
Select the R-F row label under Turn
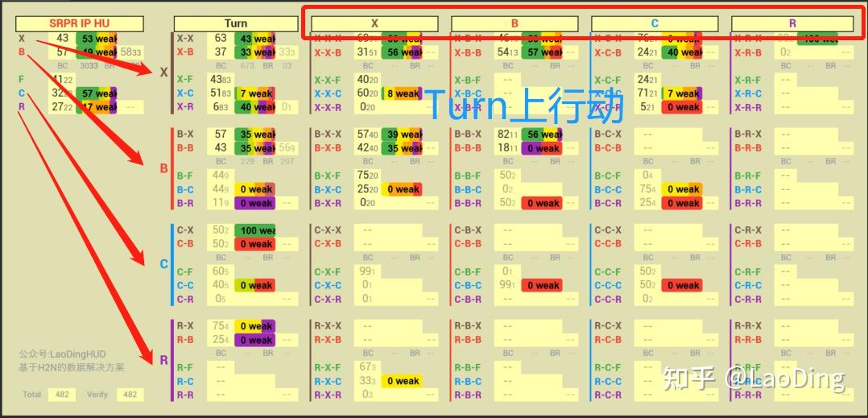pos(185,367)
